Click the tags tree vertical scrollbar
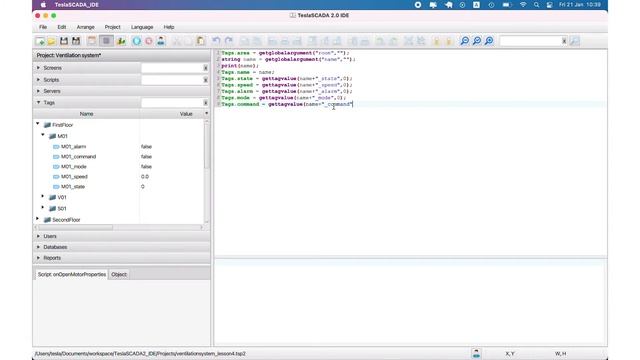The width and height of the screenshot is (640, 360). coord(206,145)
